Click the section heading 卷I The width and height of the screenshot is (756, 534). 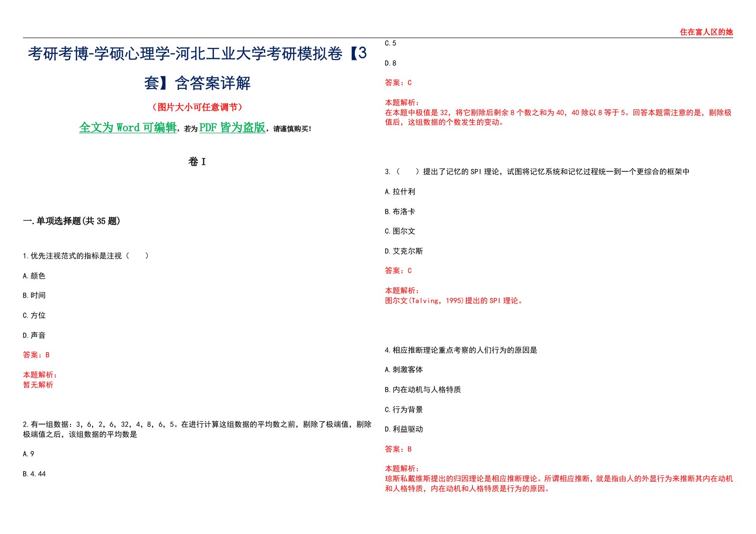197,162
